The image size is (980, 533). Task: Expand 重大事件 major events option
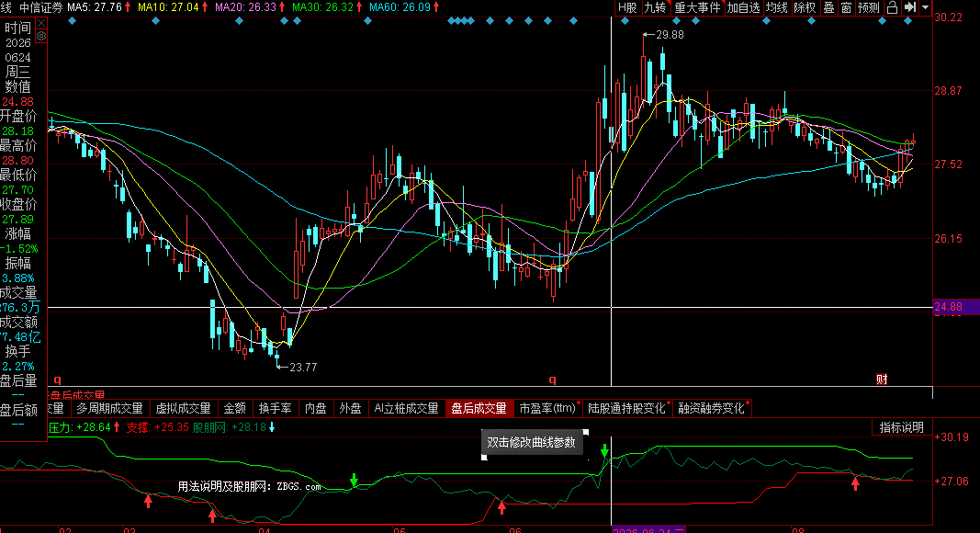pos(697,7)
